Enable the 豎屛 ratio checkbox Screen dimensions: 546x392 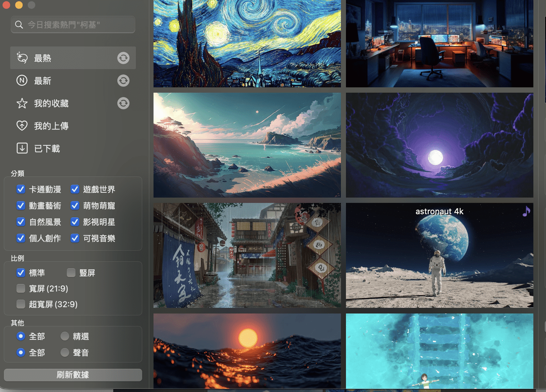pyautogui.click(x=71, y=273)
